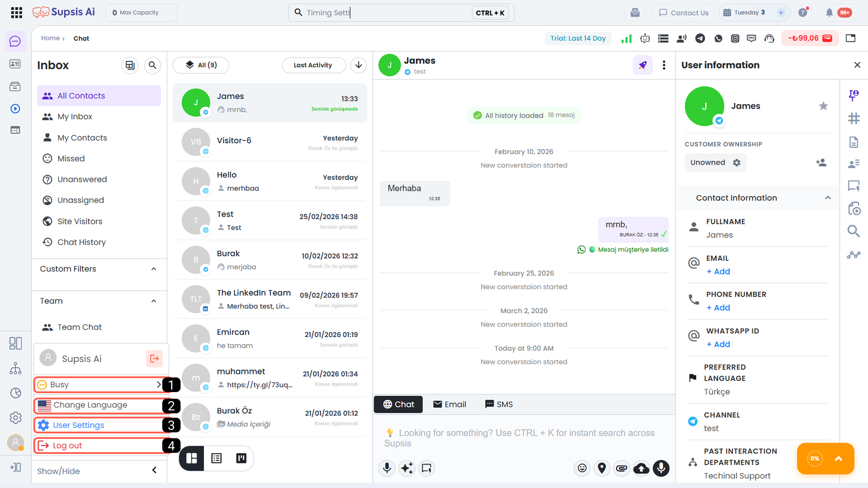
Task: Click the location pin icon
Action: [602, 468]
